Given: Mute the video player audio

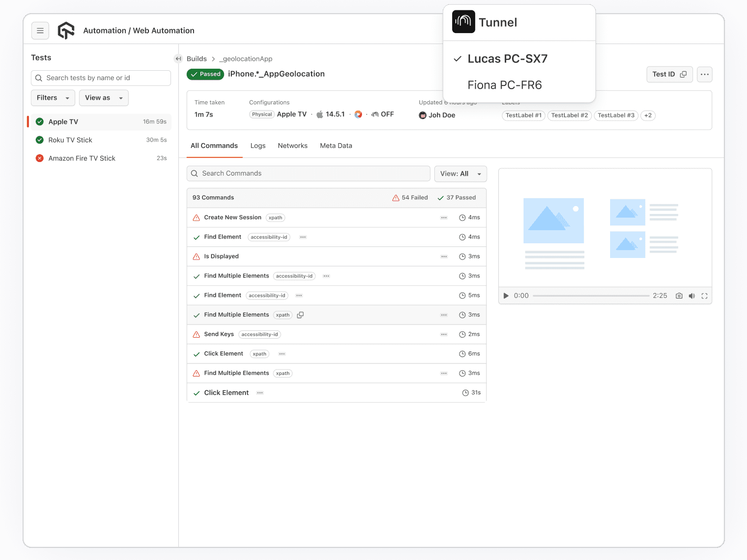Looking at the screenshot, I should pyautogui.click(x=691, y=295).
